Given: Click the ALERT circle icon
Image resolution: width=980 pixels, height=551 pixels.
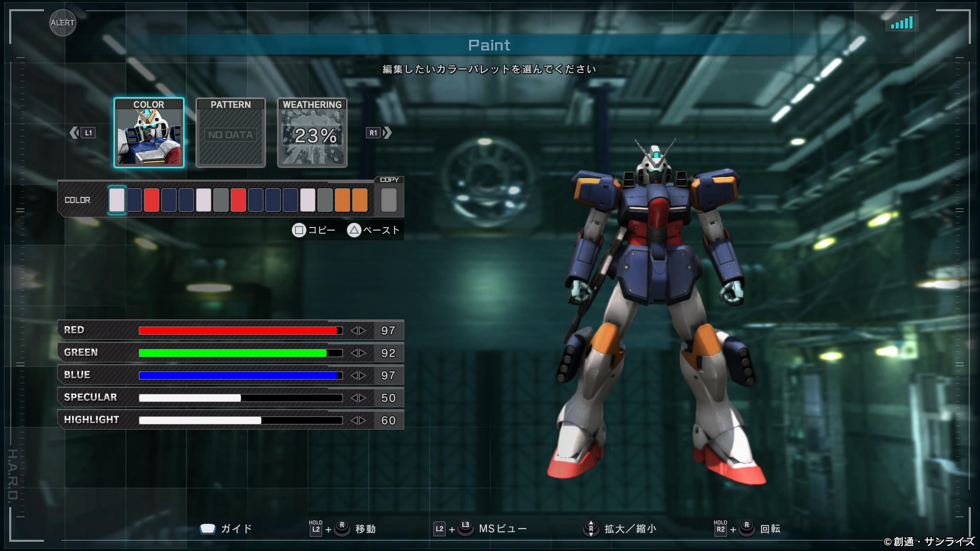Looking at the screenshot, I should click(x=62, y=23).
